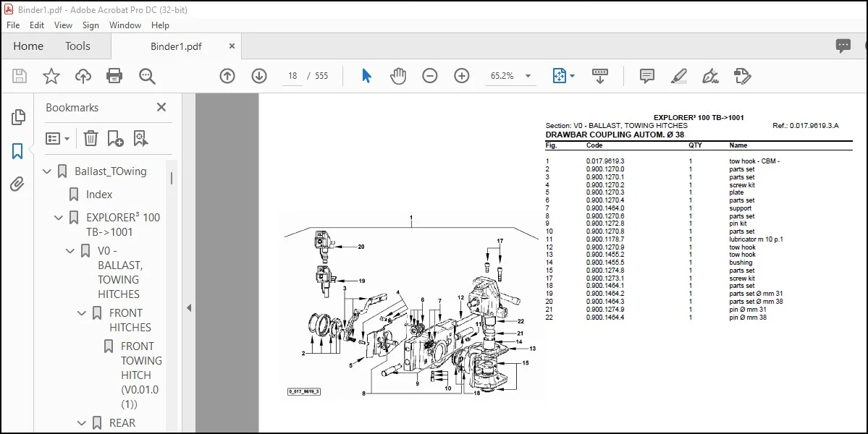Open the Window menu
The image size is (868, 434).
(x=125, y=25)
